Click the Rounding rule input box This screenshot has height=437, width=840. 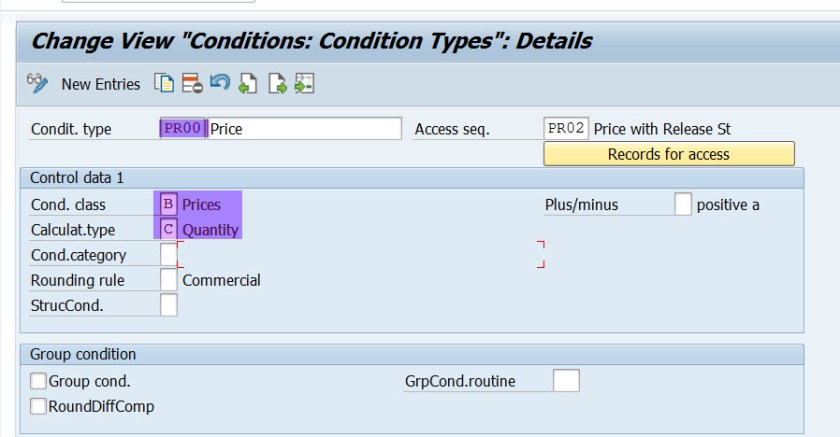tap(168, 280)
